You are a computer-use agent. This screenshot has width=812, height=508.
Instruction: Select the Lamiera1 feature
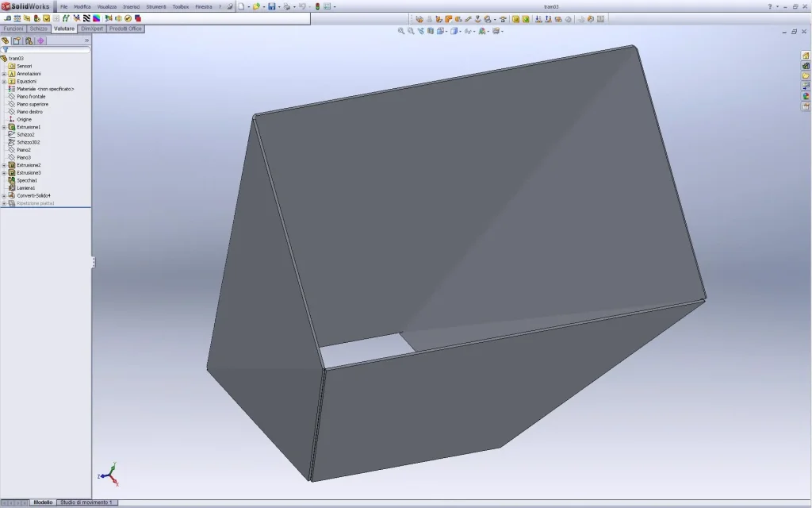[x=26, y=188]
